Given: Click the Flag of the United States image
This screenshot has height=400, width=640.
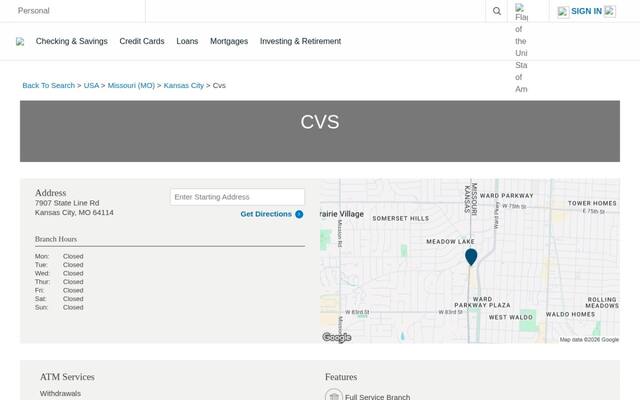Looking at the screenshot, I should click(x=521, y=49).
